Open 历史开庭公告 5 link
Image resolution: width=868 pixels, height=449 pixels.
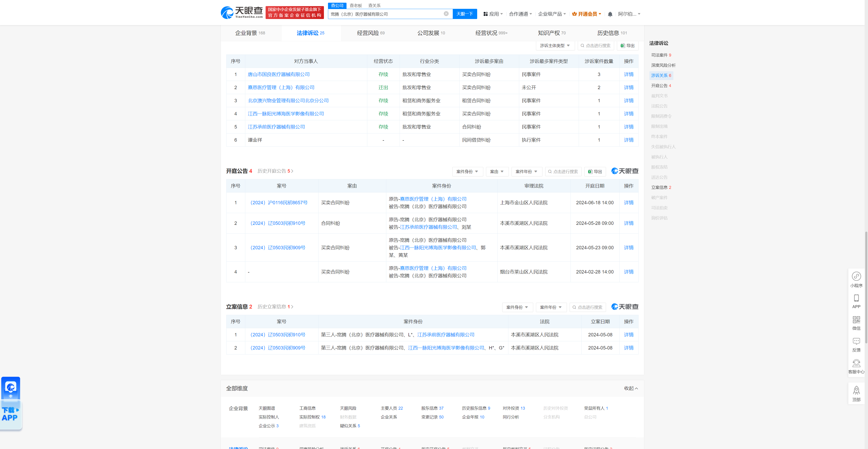pyautogui.click(x=275, y=171)
